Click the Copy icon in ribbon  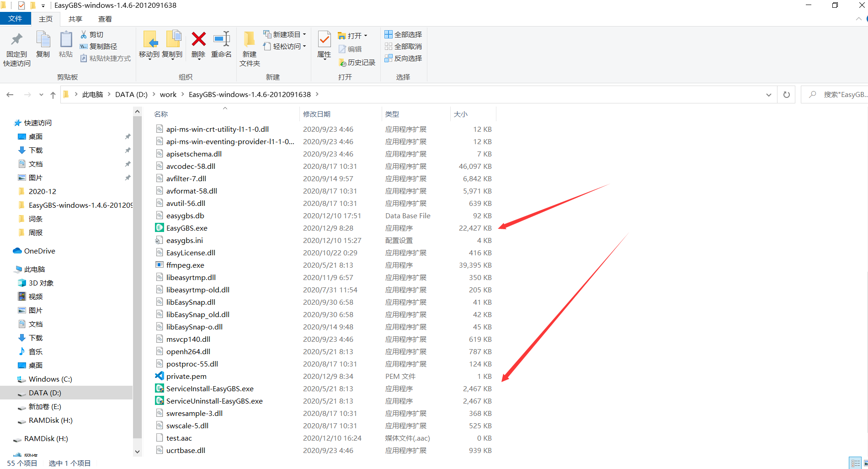[x=43, y=40]
